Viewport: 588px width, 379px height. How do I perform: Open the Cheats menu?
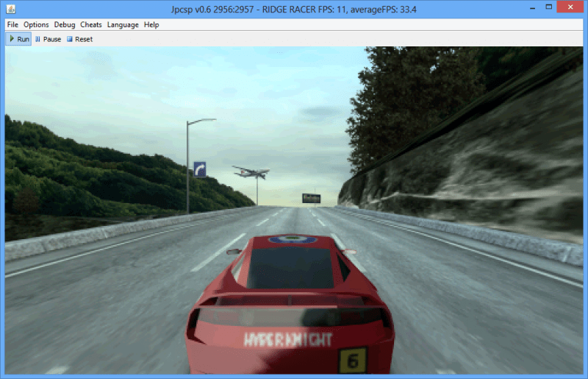click(x=90, y=25)
